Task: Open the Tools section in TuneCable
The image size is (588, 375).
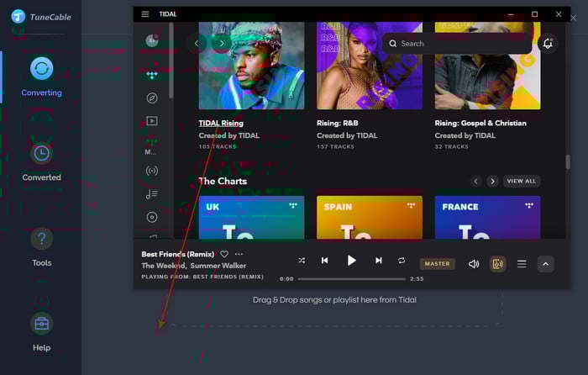Action: (41, 248)
